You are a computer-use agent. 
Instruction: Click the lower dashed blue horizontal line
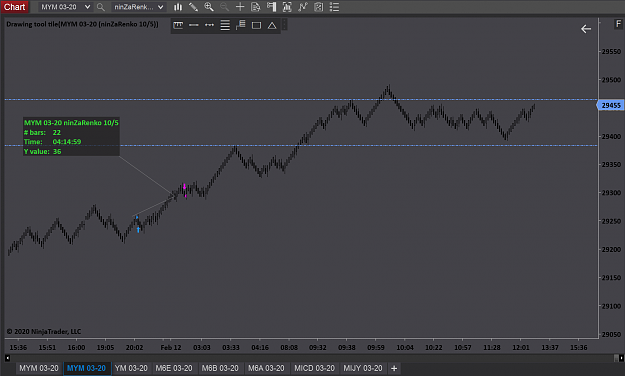(x=301, y=146)
